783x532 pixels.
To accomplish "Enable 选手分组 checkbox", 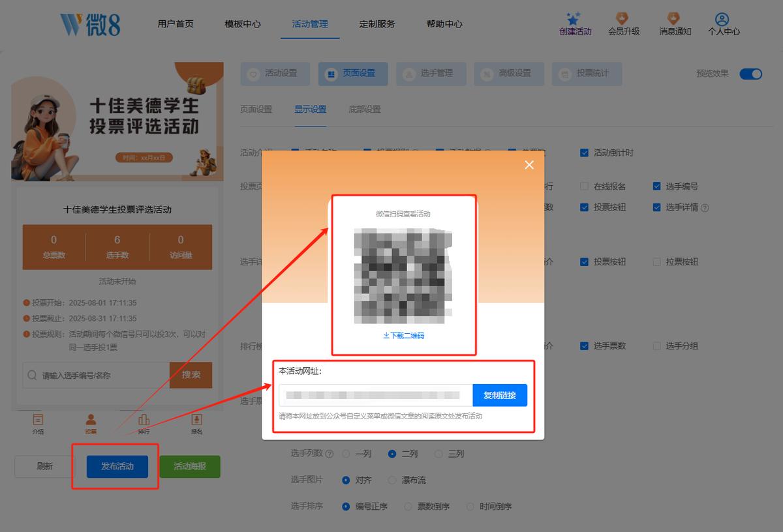I will coord(657,346).
